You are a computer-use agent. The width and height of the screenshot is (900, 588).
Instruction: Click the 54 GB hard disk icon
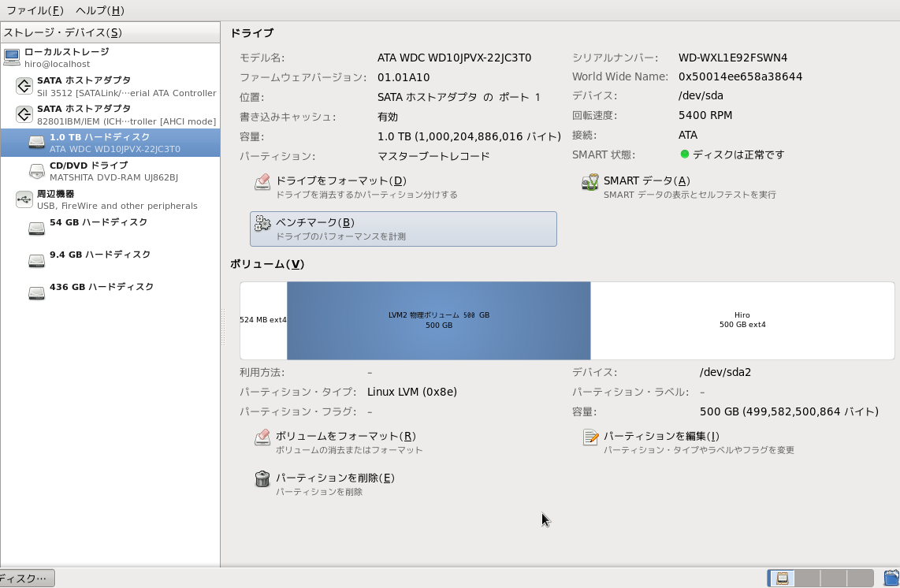click(37, 229)
